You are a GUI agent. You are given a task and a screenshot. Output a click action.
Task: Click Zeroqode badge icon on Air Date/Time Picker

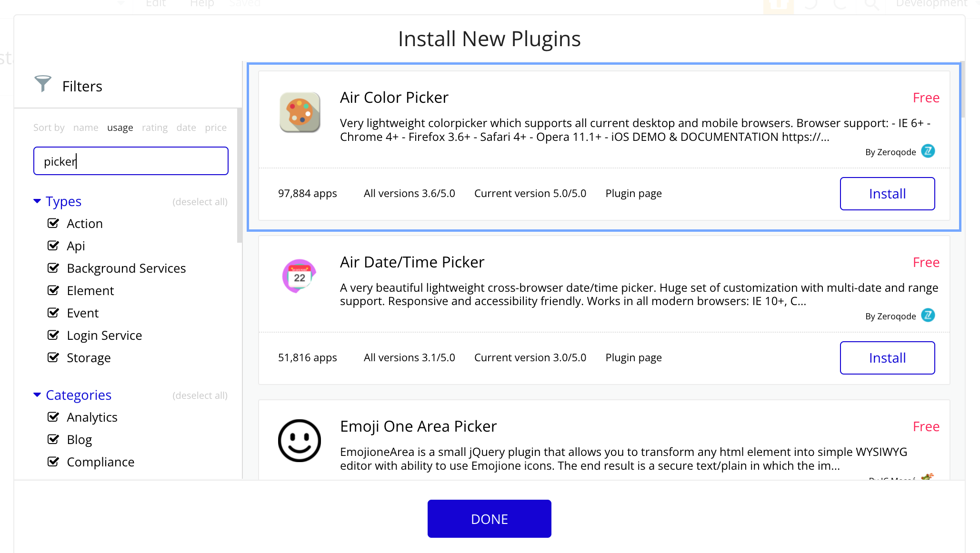[x=928, y=316]
